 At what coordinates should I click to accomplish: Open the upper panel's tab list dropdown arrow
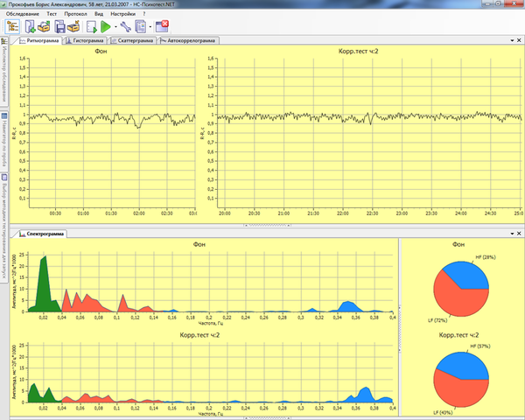pos(512,40)
